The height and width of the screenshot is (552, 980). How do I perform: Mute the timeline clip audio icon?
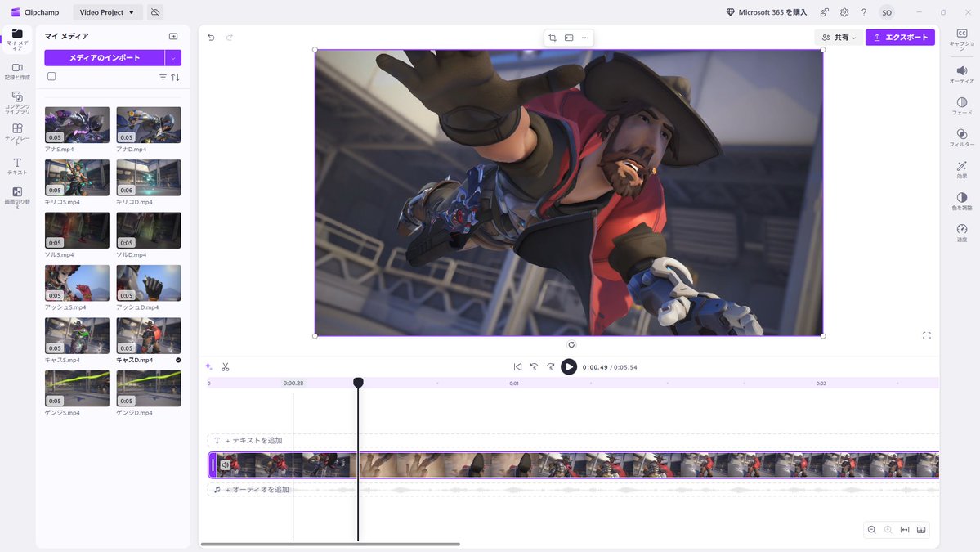pyautogui.click(x=226, y=465)
